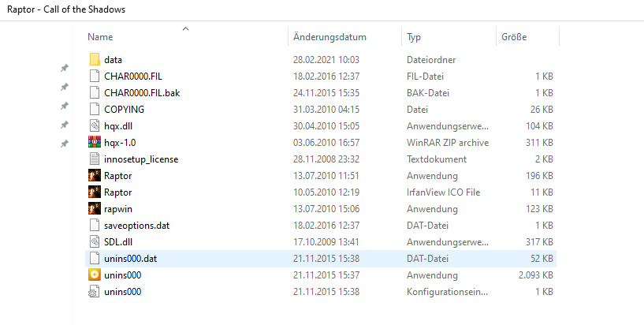Screen dimensions: 644x325
Task: Click the type IrfanView ICO File
Action: 443,192
